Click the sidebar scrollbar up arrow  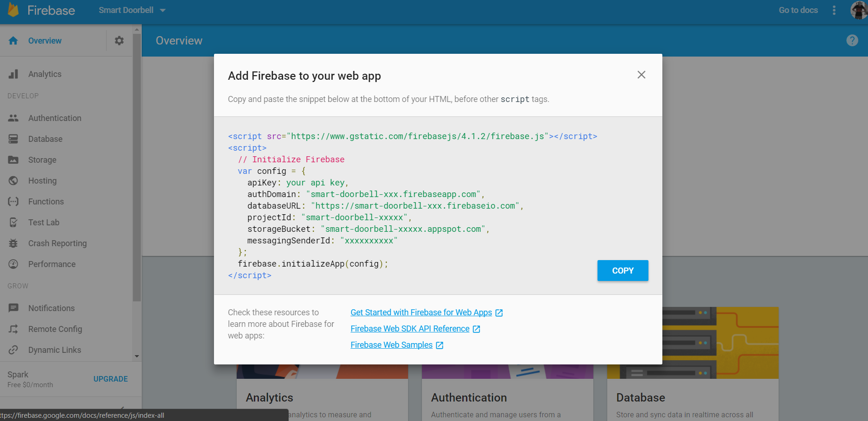point(137,30)
